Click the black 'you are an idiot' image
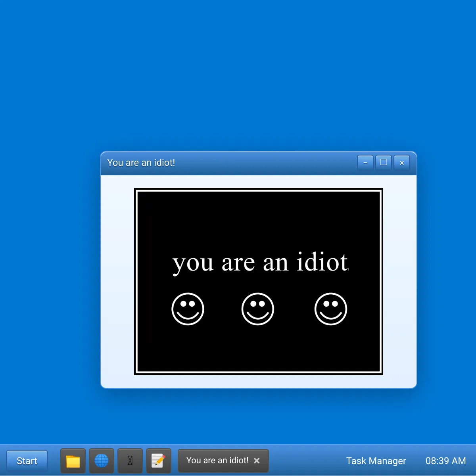 (259, 282)
